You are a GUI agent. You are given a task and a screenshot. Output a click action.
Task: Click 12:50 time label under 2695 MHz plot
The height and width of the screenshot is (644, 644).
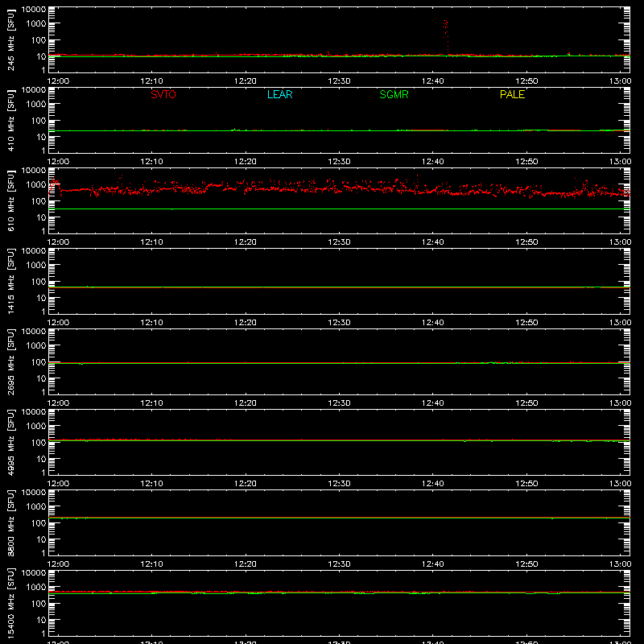[526, 403]
